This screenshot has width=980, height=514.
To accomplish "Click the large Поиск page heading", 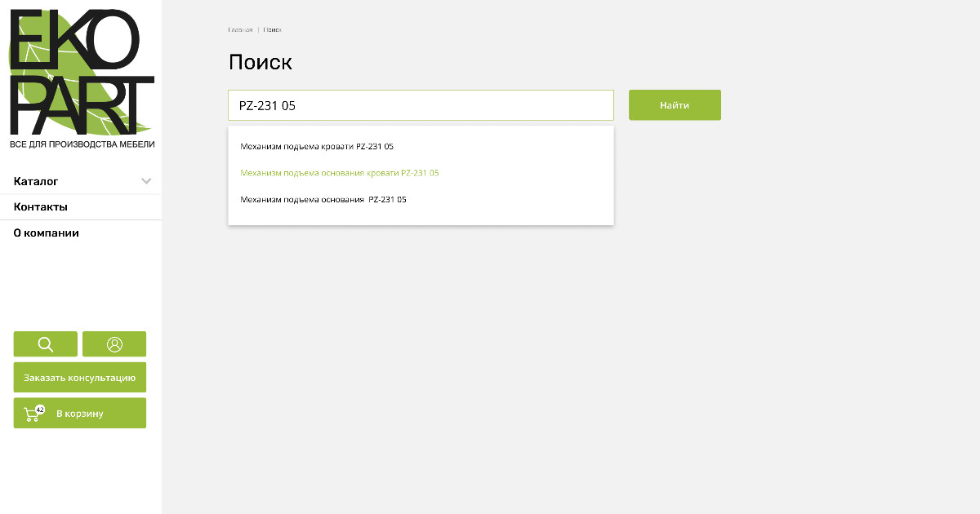I will pos(261,62).
